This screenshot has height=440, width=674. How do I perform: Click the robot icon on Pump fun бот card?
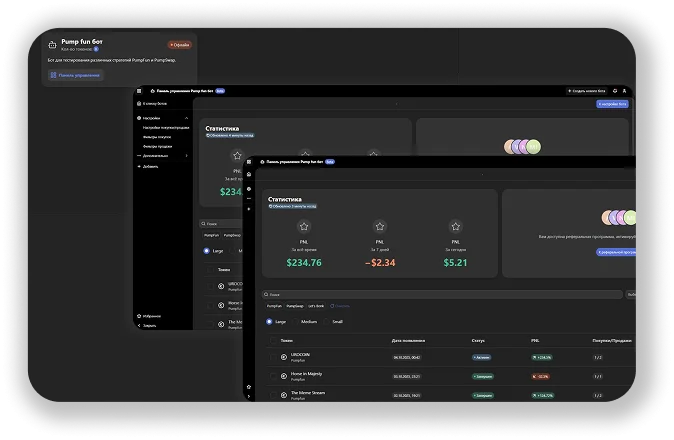click(x=52, y=44)
